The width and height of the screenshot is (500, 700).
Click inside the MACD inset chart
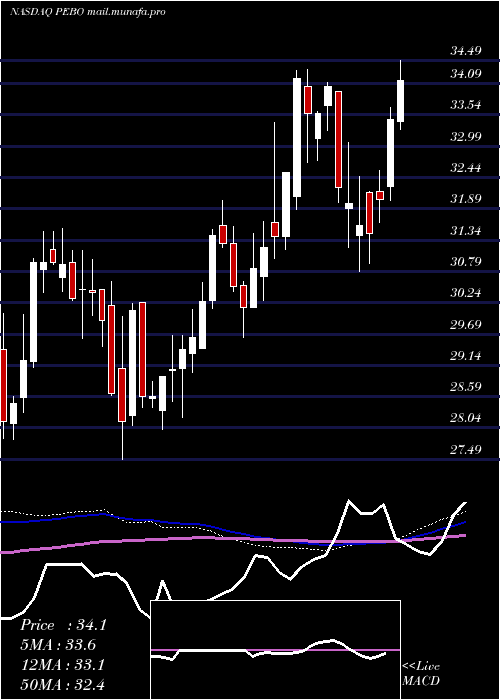275,650
